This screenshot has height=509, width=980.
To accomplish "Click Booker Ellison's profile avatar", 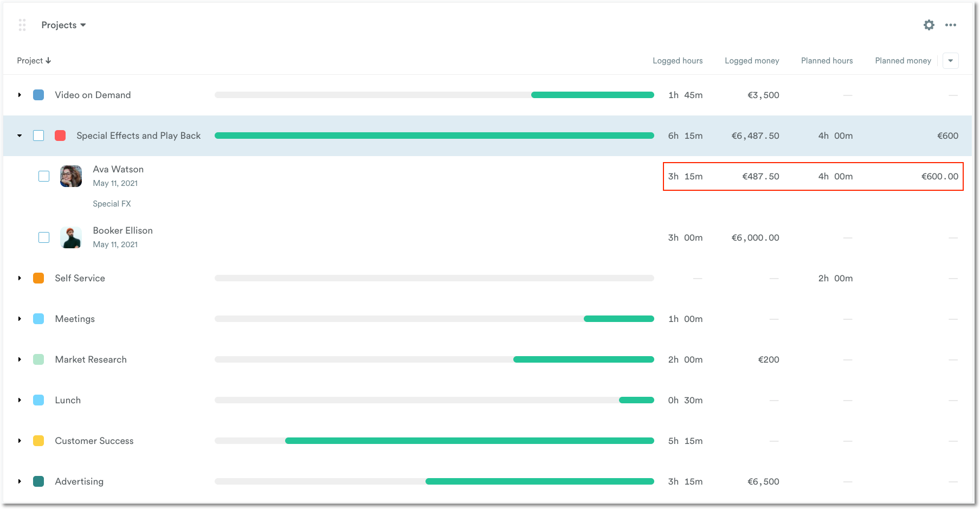I will 71,237.
